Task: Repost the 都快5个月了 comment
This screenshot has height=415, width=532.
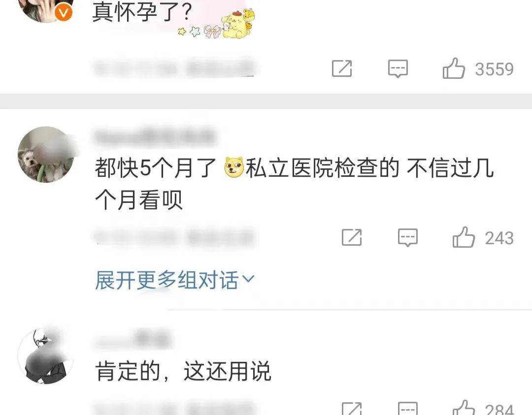Action: point(352,237)
